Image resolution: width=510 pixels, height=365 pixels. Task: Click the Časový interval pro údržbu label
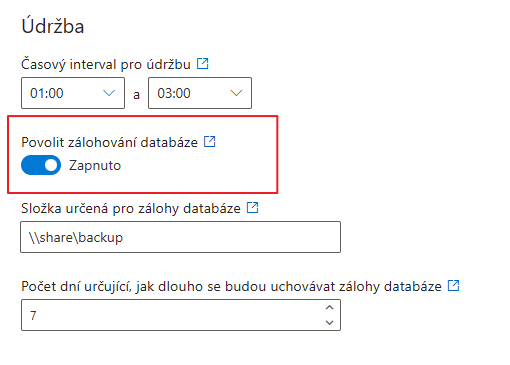[x=106, y=64]
